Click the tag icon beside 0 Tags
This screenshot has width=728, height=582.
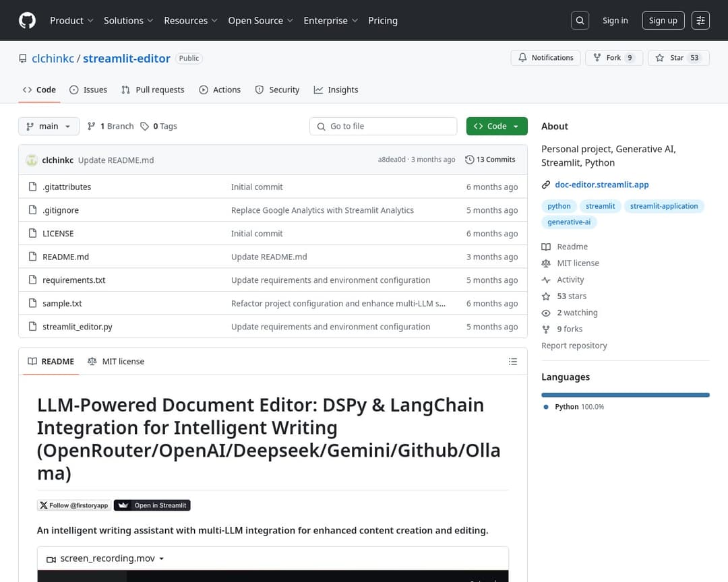coord(145,126)
